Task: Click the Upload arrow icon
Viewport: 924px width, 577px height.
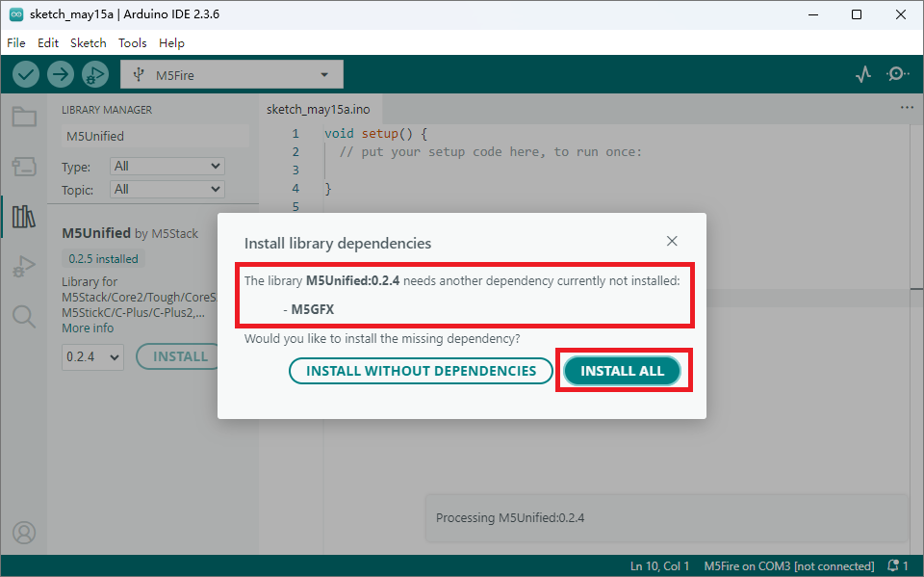Action: pos(61,75)
